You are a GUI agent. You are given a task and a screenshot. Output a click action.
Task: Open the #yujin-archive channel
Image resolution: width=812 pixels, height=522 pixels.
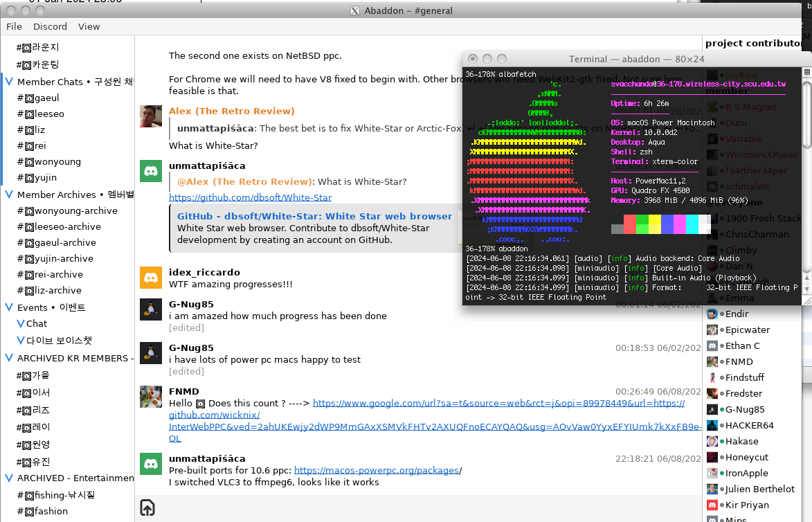pos(55,259)
